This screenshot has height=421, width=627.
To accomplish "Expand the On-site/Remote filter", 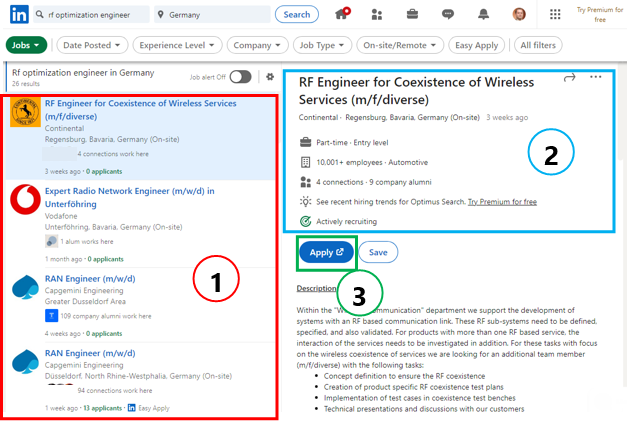I will coord(400,45).
